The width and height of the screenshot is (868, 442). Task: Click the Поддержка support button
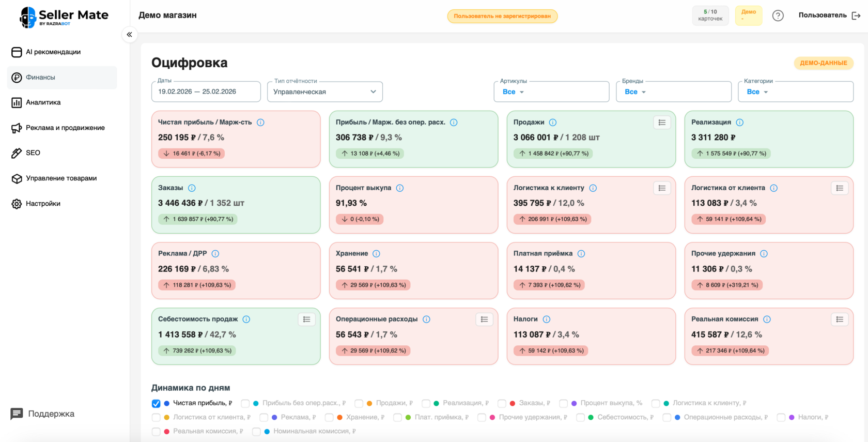(x=43, y=414)
